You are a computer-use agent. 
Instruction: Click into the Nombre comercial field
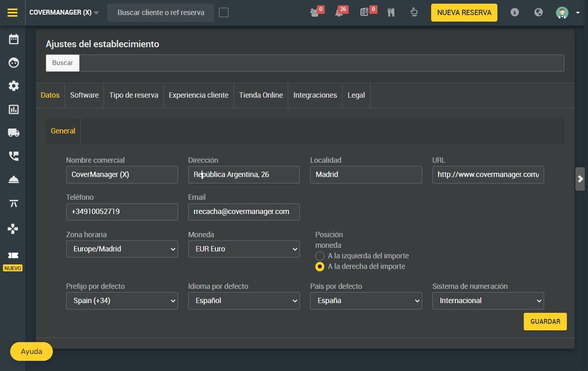(122, 175)
